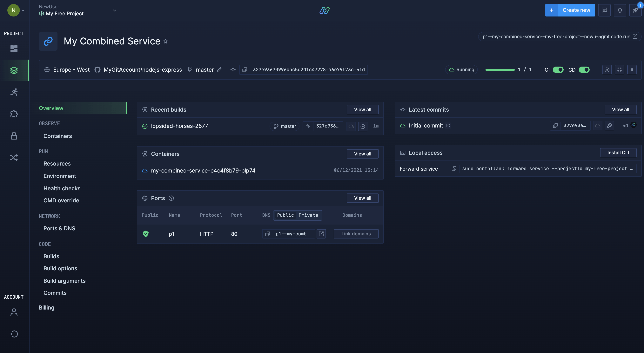Viewport: 644px width, 353px height.
Task: Open Containers under Observe
Action: pyautogui.click(x=57, y=136)
